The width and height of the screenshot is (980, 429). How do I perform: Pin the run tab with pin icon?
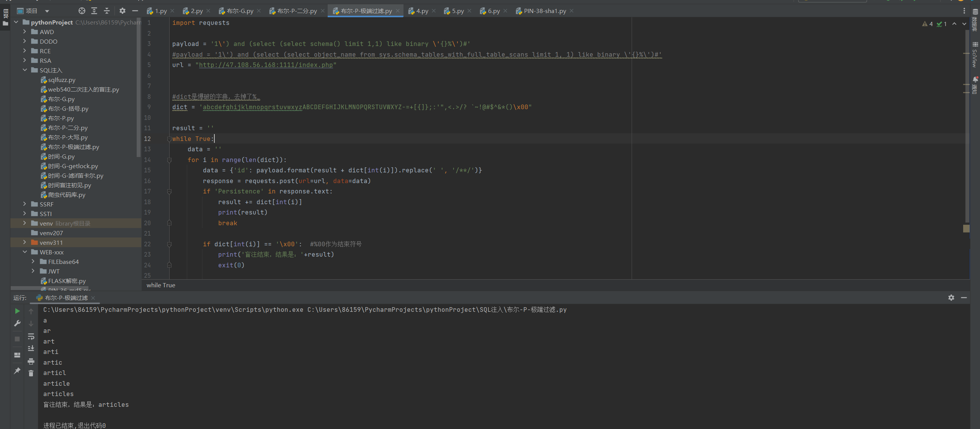tap(17, 371)
